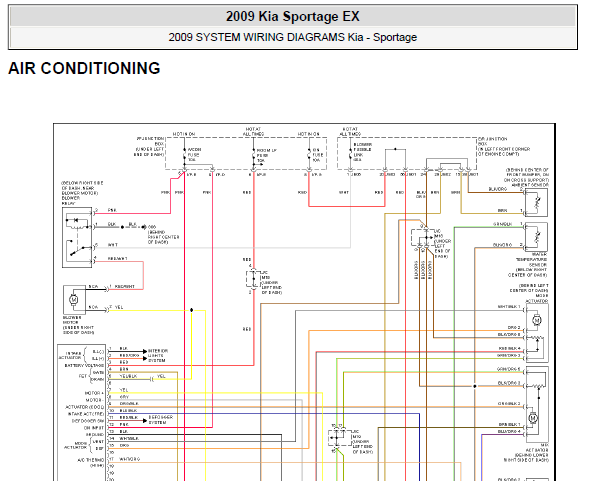Click the BLOWER RELAY component label
Image resolution: width=607 pixels, height=481 pixels.
(x=69, y=200)
